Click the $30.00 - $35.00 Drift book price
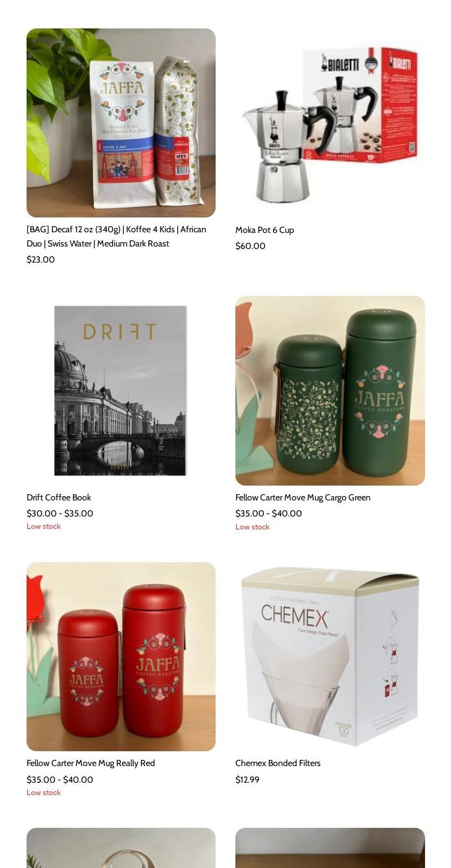451x868 pixels. [x=60, y=513]
